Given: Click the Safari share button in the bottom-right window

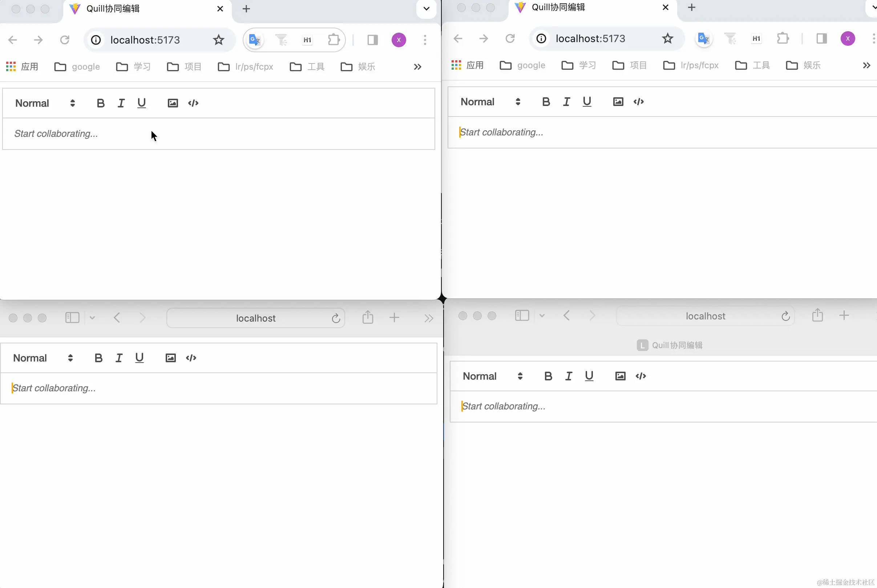Looking at the screenshot, I should pos(817,315).
